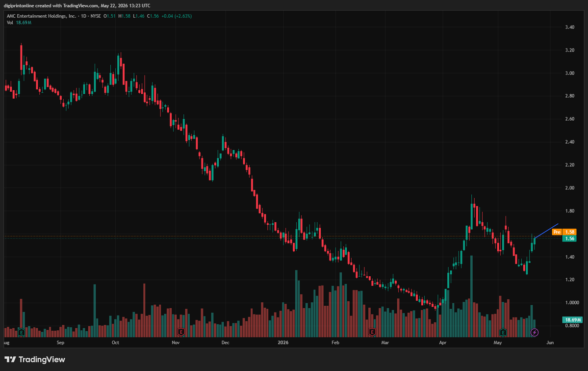Click the +0.04 (+2.63%) change value
This screenshot has width=588, height=371.
177,16
